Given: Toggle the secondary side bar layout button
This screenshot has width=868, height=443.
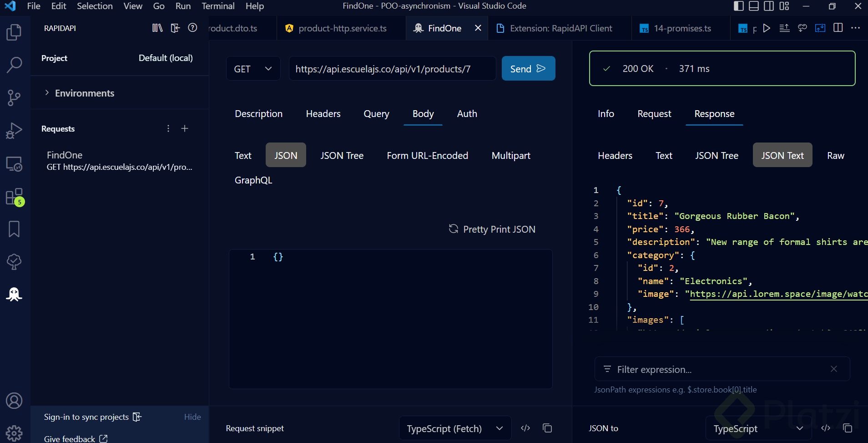Looking at the screenshot, I should [x=769, y=6].
